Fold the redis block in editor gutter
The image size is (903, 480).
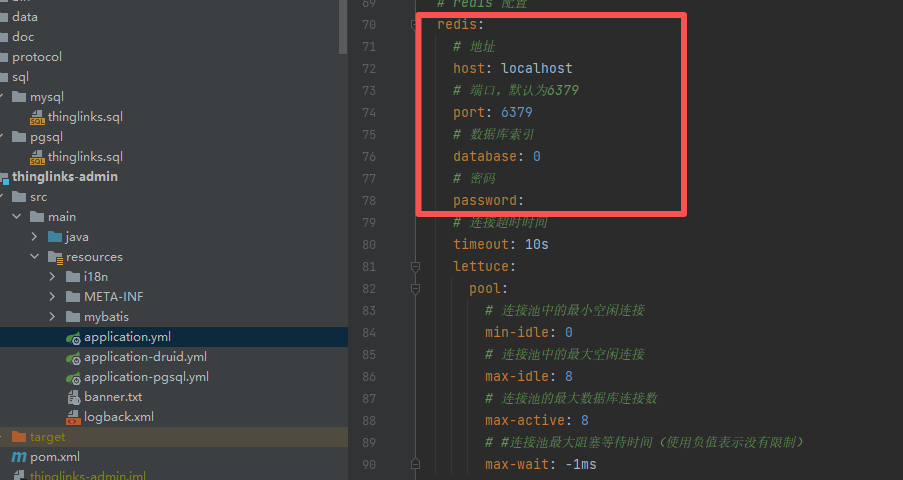pyautogui.click(x=415, y=25)
